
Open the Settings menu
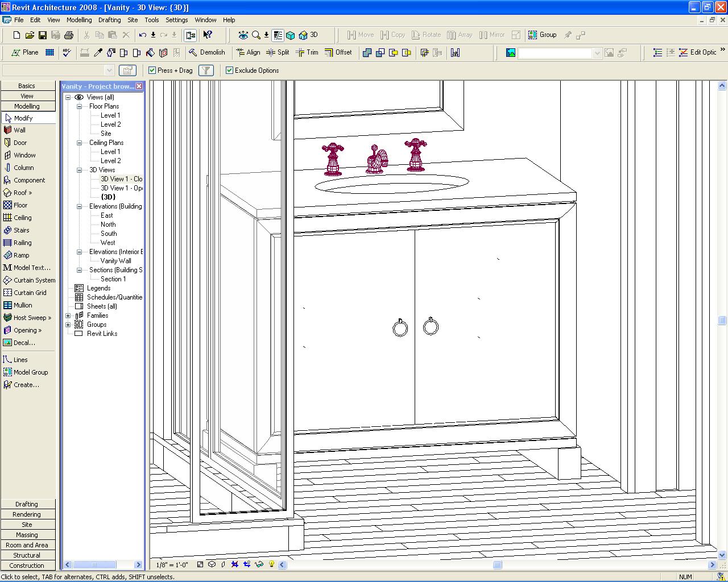[x=176, y=20]
